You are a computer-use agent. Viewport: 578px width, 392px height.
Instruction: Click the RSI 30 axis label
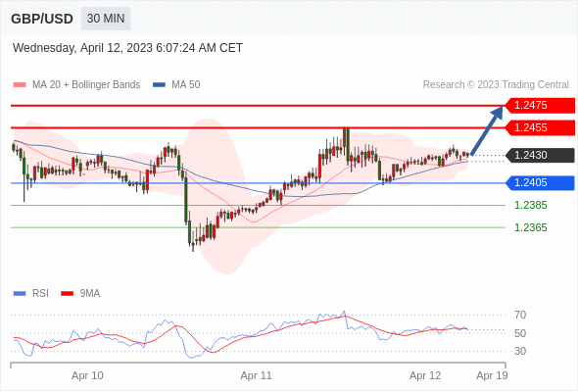[520, 351]
